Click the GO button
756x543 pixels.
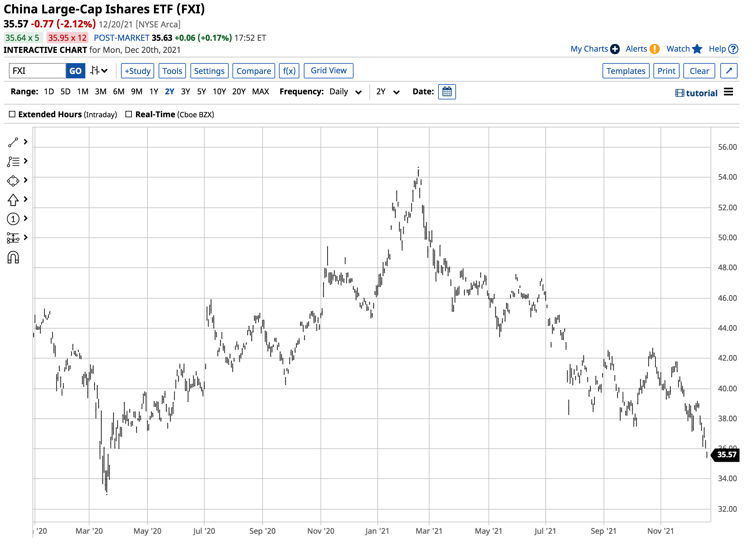pos(76,71)
